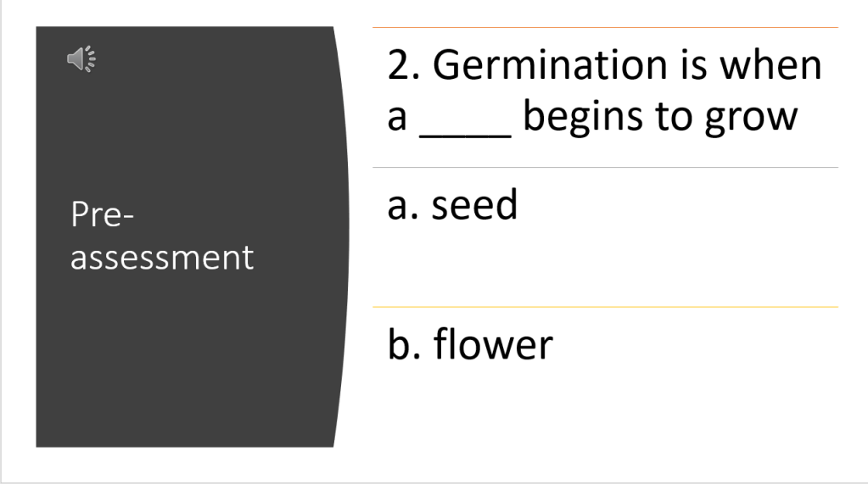Click the question number 2.
The width and height of the screenshot is (868, 484).
tap(399, 66)
